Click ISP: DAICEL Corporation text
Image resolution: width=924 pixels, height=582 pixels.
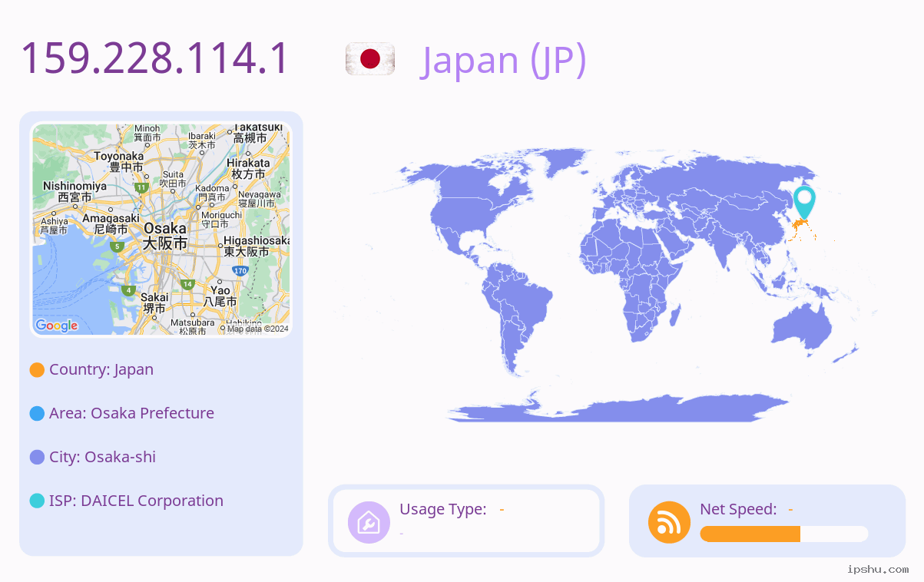[136, 501]
